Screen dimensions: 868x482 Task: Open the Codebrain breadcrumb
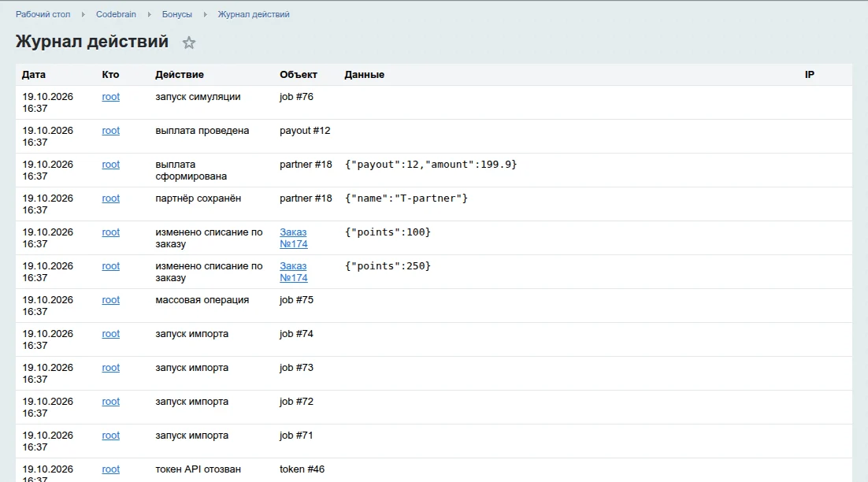[x=116, y=14]
